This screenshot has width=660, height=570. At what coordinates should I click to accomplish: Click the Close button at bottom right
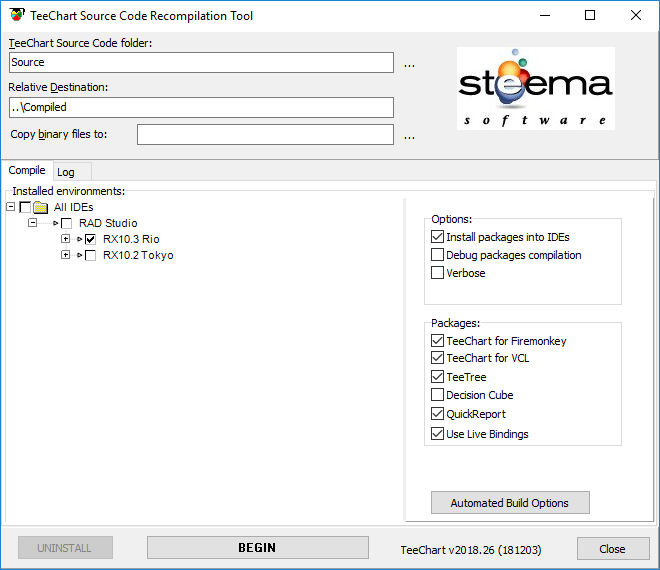point(613,549)
